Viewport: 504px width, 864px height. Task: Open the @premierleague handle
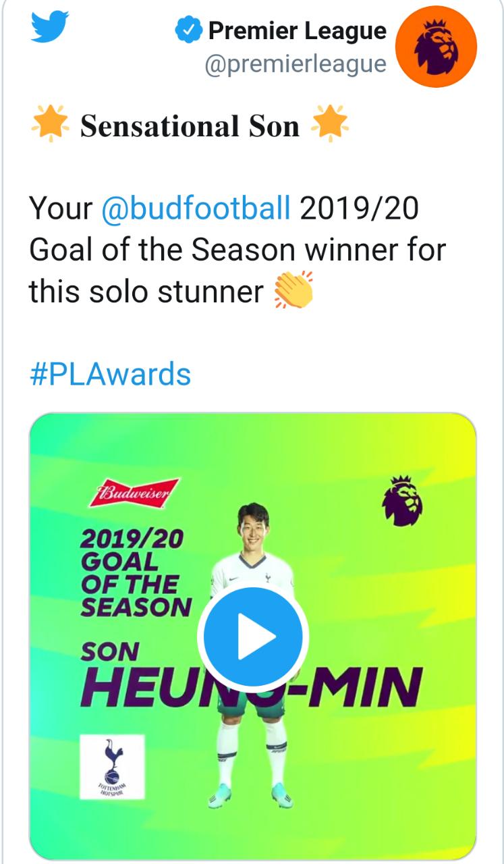(296, 65)
